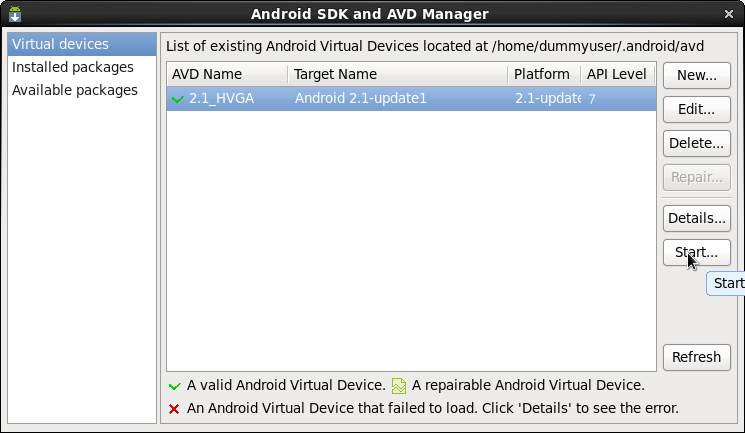The height and width of the screenshot is (433, 745).
Task: Sort by AVD Name column header
Action: point(227,74)
